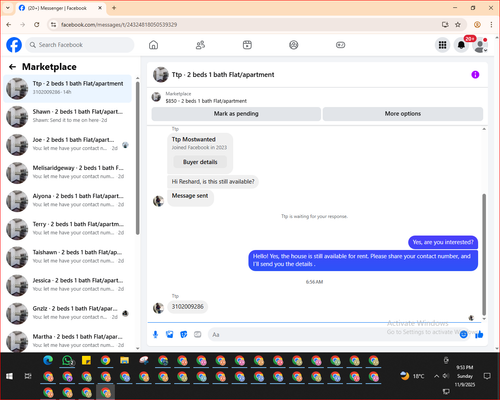Open Gnzlz's conversation

(x=68, y=314)
